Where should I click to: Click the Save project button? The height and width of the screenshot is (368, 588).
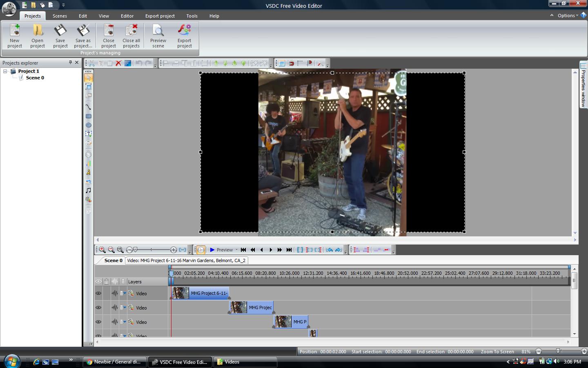click(x=60, y=36)
